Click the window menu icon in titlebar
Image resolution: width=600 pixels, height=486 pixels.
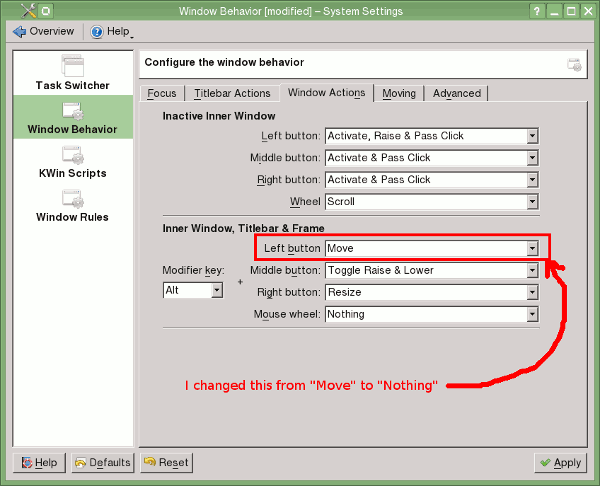tap(12, 11)
